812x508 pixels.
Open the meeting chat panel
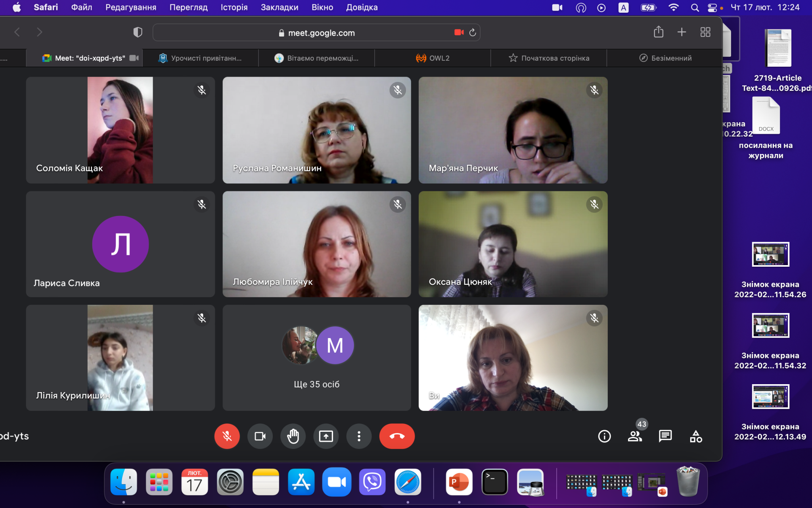pyautogui.click(x=665, y=436)
